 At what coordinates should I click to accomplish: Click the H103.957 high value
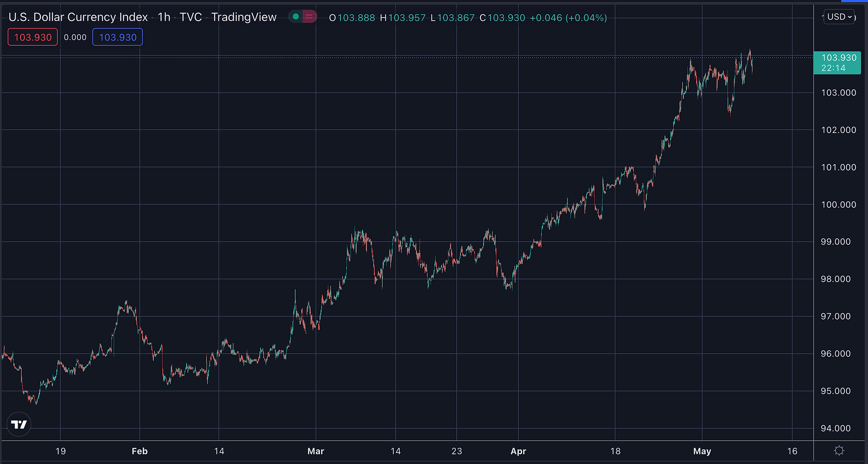click(x=403, y=18)
